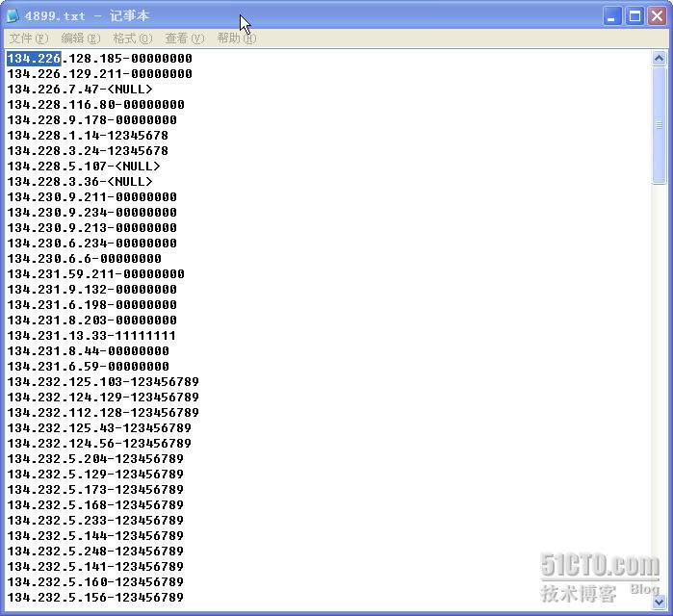
Task: Click line 134.232.5.144-123456789
Action: pyautogui.click(x=95, y=536)
